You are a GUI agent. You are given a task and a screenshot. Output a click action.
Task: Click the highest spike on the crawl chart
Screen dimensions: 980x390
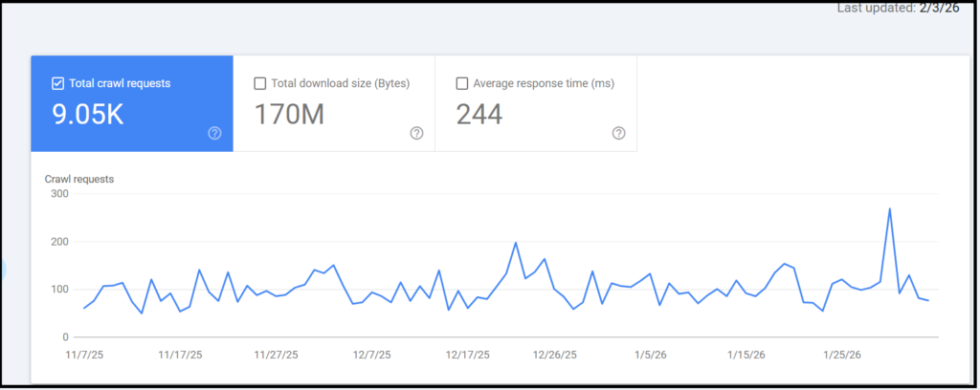click(889, 208)
